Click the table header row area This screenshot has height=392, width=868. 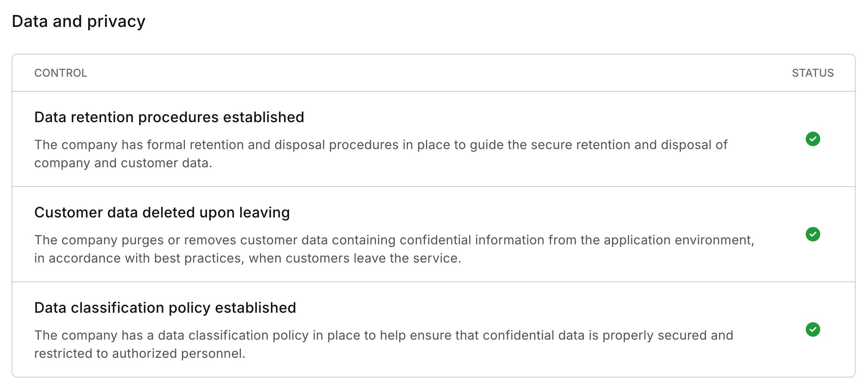(x=434, y=73)
